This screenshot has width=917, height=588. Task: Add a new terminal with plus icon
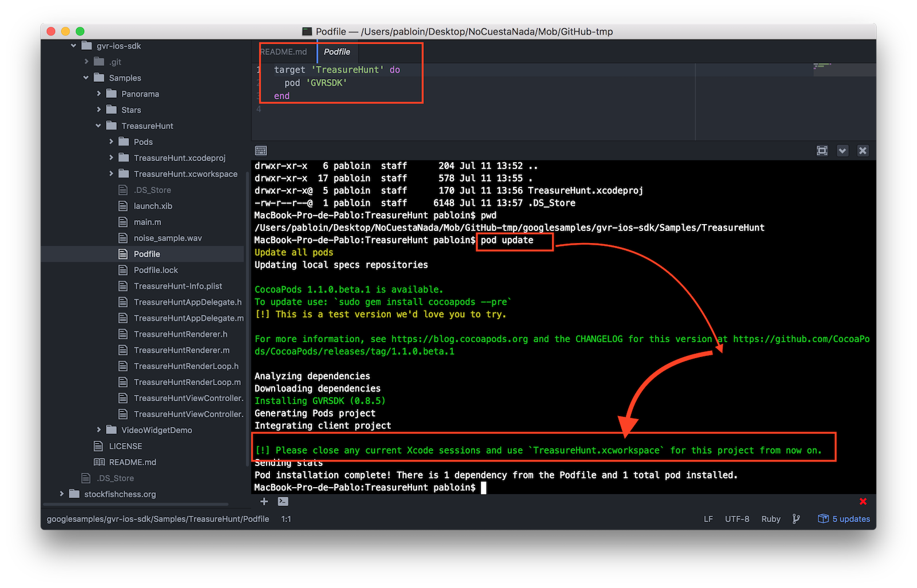pyautogui.click(x=264, y=501)
